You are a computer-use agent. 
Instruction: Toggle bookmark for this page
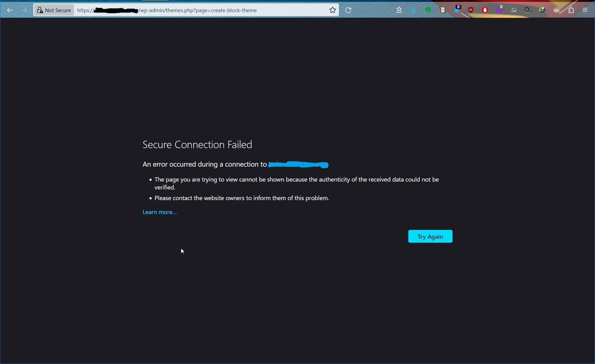[x=332, y=10]
